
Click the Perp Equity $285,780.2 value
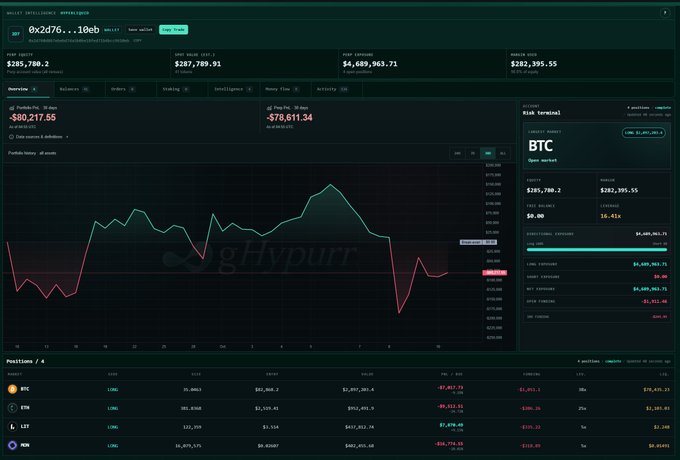(x=28, y=64)
